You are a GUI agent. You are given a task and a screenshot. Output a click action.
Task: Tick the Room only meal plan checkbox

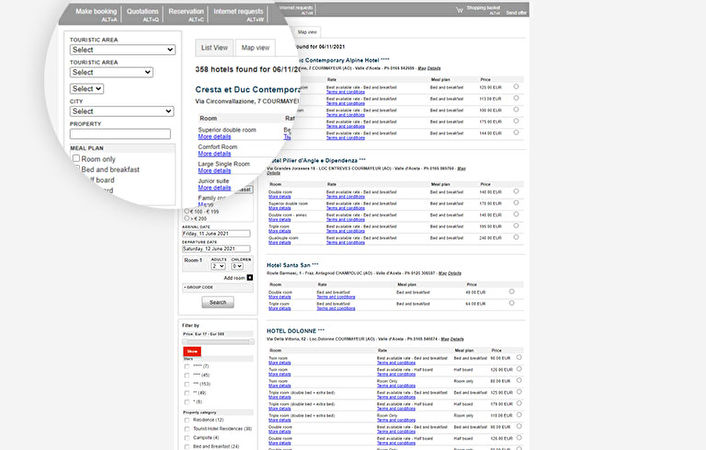pyautogui.click(x=76, y=158)
